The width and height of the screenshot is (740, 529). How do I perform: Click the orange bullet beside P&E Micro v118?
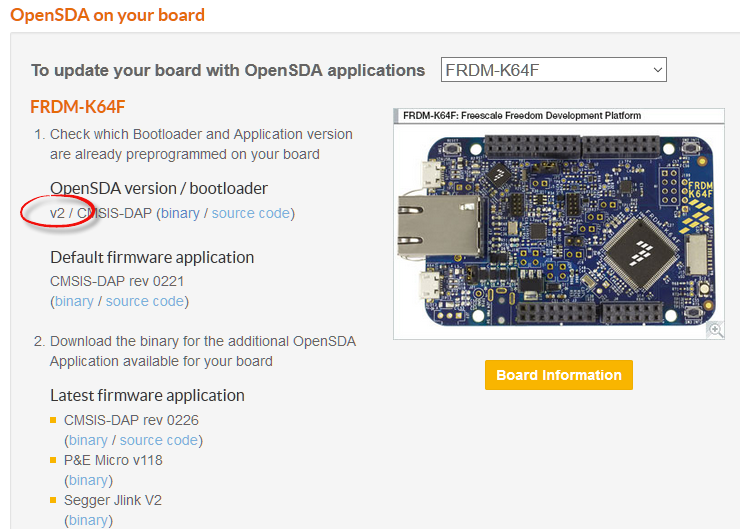click(x=53, y=460)
